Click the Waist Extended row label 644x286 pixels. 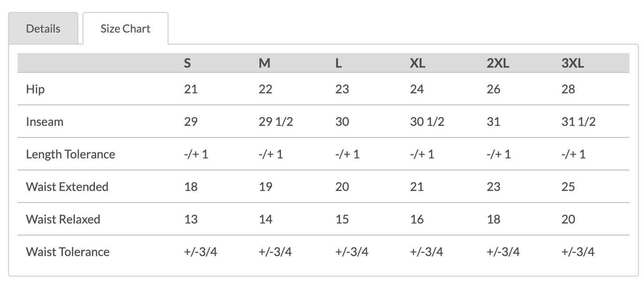tap(67, 187)
